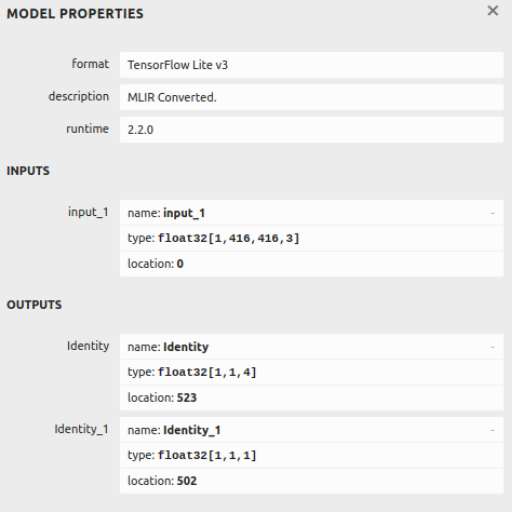Click the Identity_1 label on the left

pyautogui.click(x=82, y=429)
